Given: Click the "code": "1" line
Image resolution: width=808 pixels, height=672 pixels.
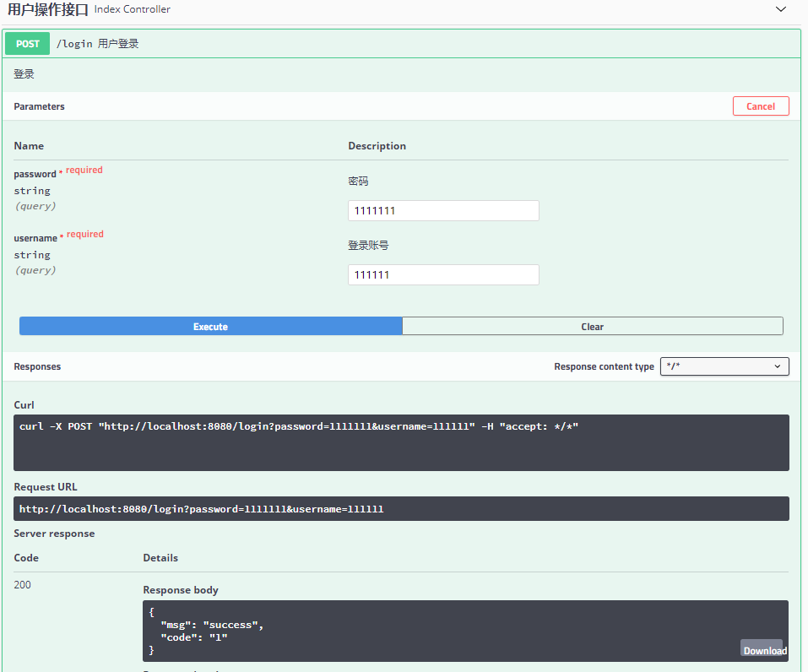Looking at the screenshot, I should tap(193, 637).
